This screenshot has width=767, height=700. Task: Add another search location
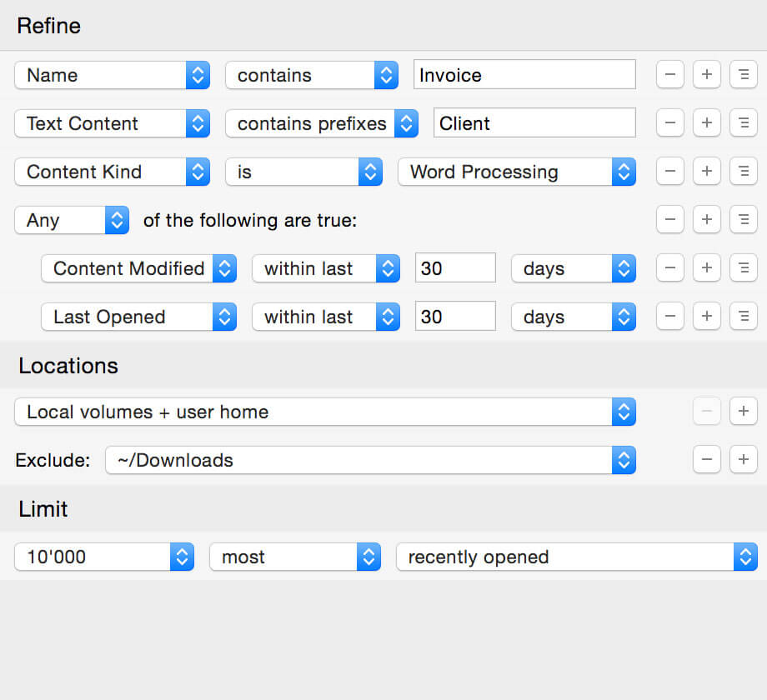[743, 411]
